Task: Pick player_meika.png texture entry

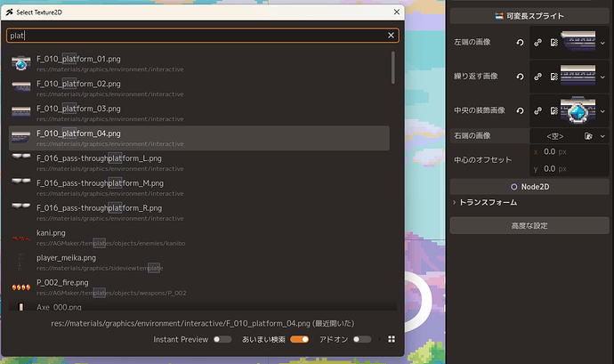Action: point(199,263)
